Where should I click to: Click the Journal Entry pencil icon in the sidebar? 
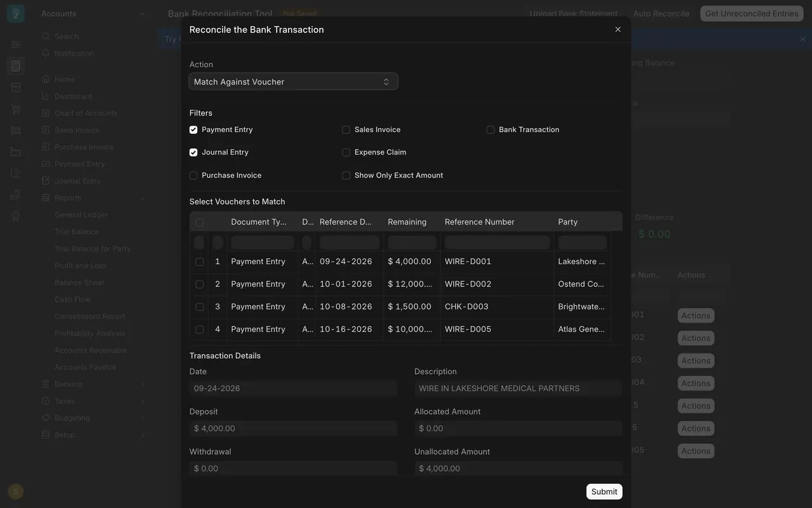46,181
